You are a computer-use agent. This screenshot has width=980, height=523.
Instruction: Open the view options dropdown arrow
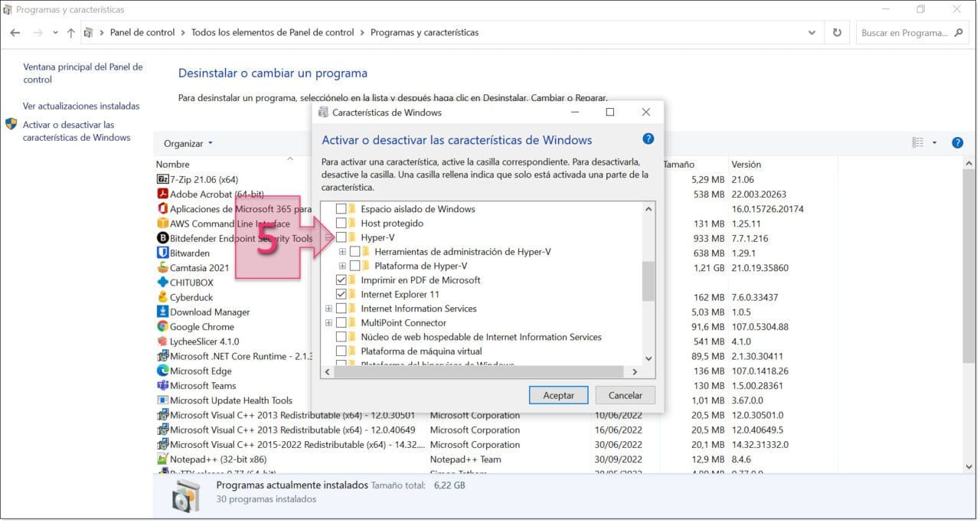pyautogui.click(x=934, y=143)
